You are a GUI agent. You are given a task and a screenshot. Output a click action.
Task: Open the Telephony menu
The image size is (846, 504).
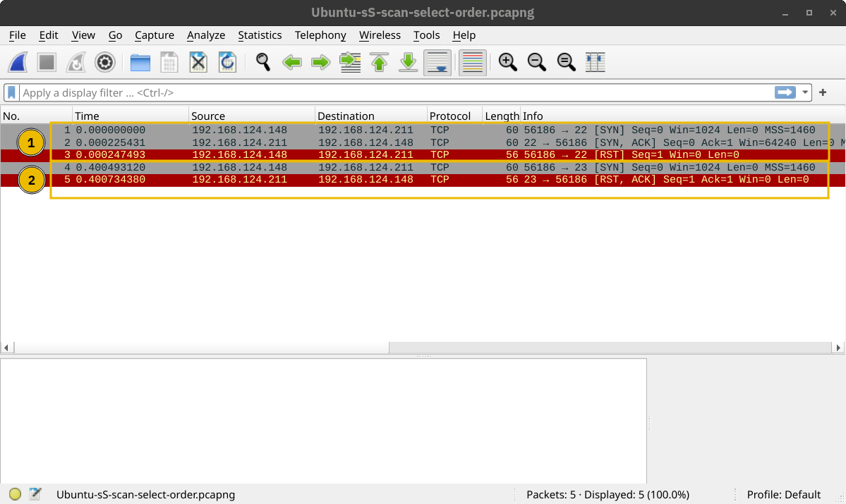tap(320, 35)
